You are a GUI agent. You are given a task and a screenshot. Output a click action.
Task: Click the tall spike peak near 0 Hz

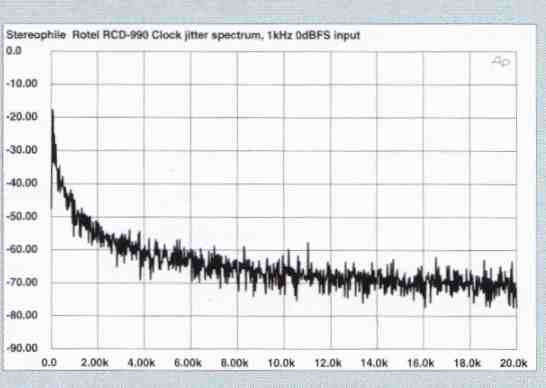click(x=53, y=111)
